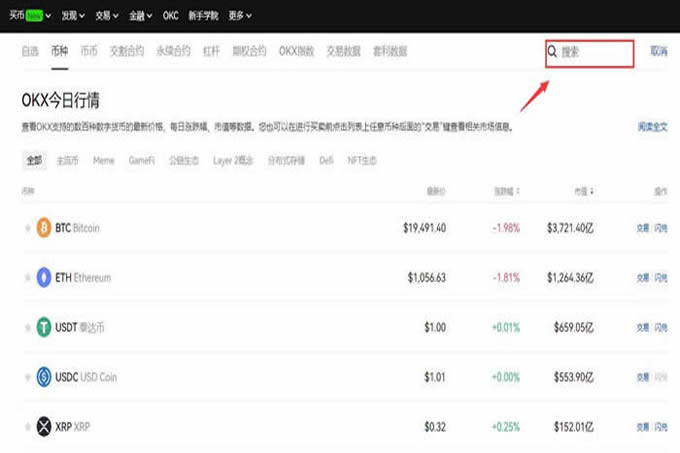Click the USDC coin logo

tap(44, 376)
